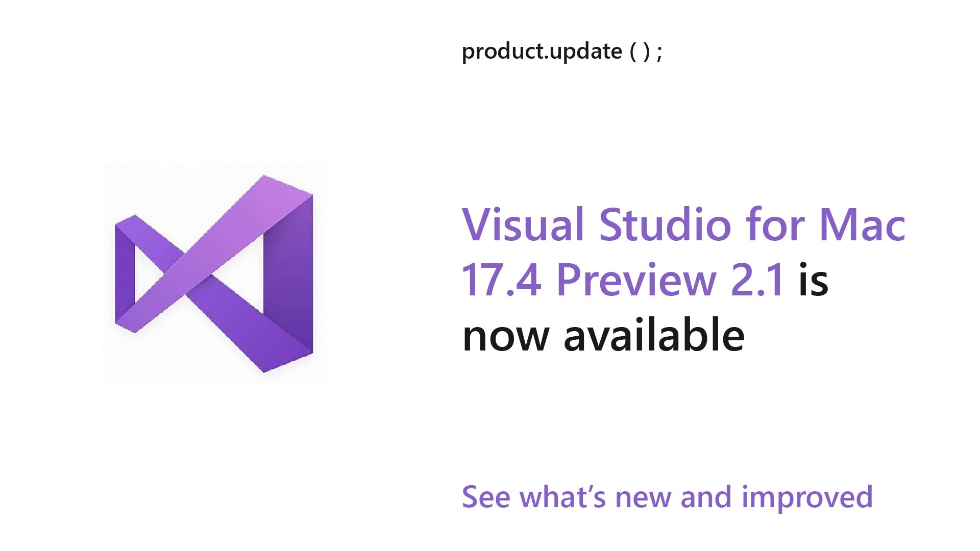Click the parentheses after product.update

[640, 52]
